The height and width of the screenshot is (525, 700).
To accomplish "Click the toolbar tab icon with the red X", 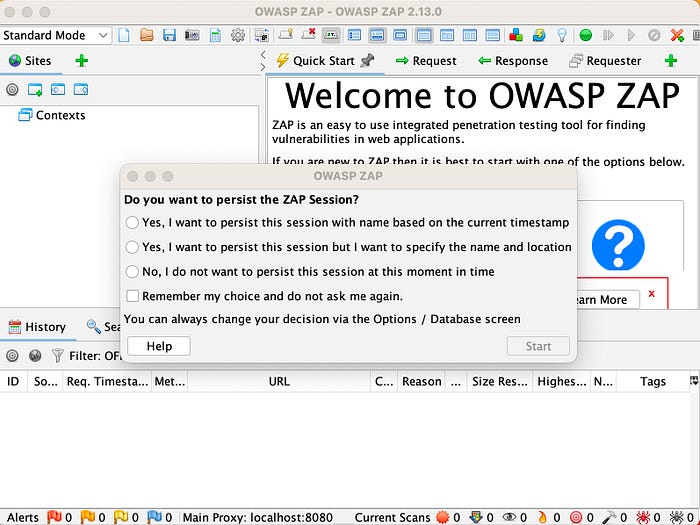I will pos(308,34).
